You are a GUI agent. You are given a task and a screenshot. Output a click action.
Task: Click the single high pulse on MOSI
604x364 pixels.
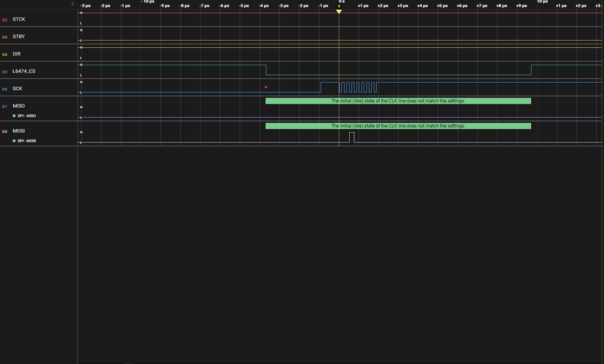click(x=352, y=137)
